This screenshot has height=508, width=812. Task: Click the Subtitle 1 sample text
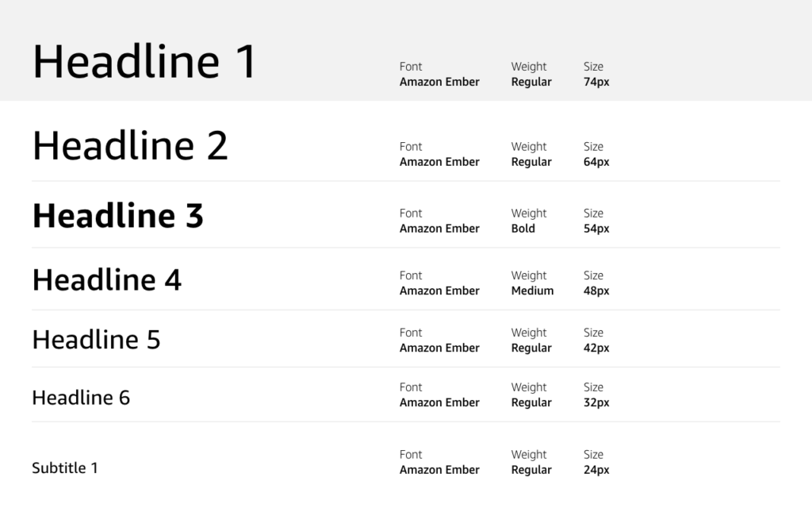click(x=65, y=468)
